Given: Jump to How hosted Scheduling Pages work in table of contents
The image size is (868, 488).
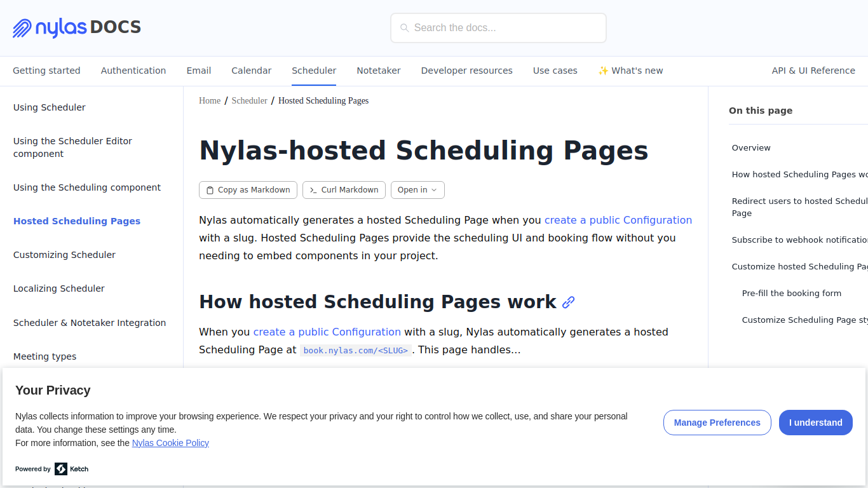Looking at the screenshot, I should click(x=799, y=174).
